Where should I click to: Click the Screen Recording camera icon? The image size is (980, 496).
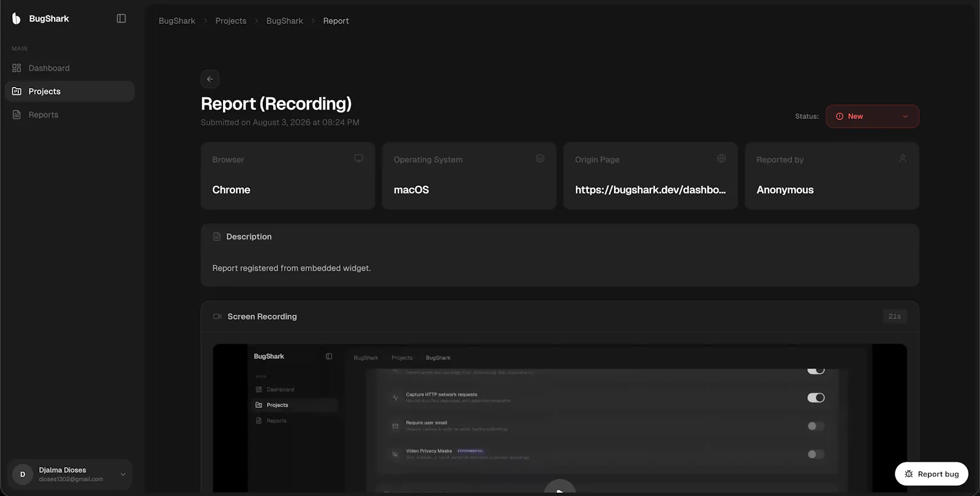(x=217, y=317)
